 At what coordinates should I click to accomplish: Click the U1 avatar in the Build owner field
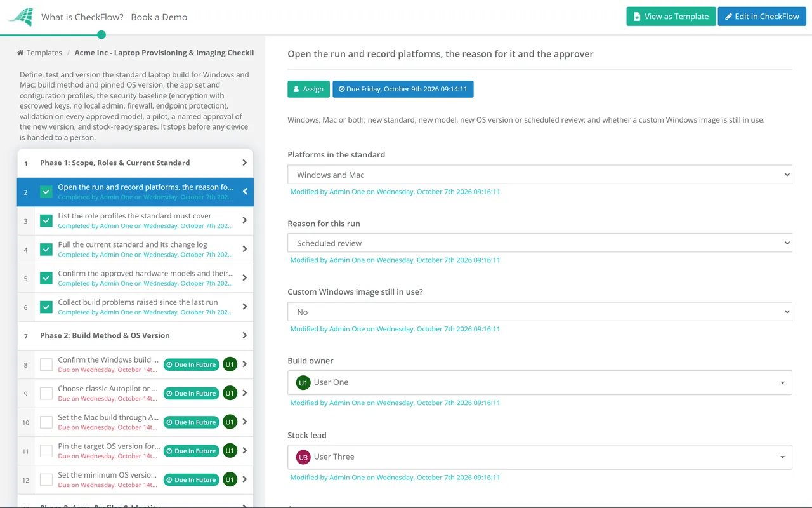click(303, 382)
